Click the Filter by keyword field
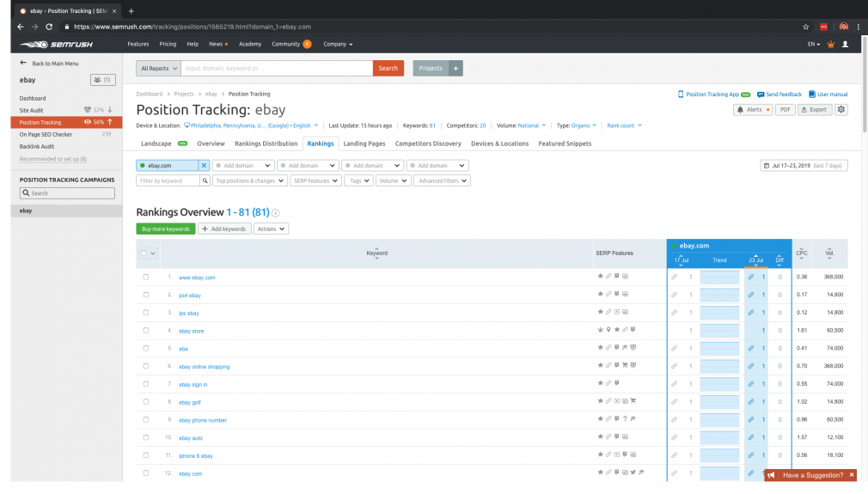This screenshot has height=494, width=868. 168,181
